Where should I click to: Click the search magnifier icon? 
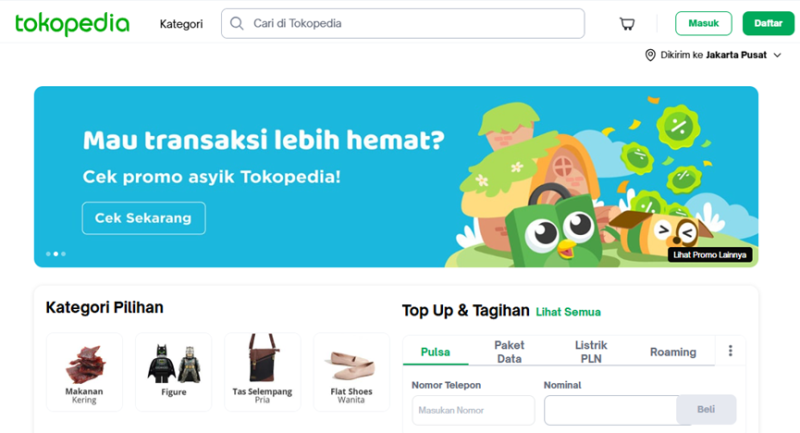point(237,23)
